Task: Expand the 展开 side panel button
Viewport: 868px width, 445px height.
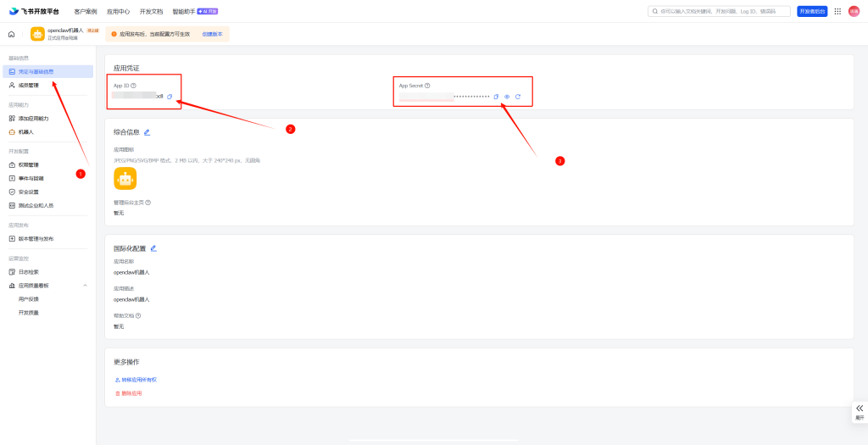Action: [x=860, y=412]
